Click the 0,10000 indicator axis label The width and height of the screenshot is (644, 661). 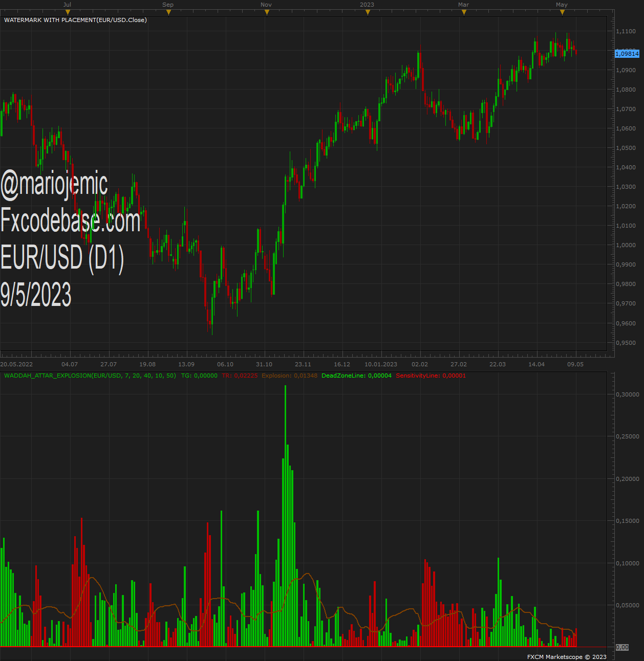coord(628,563)
